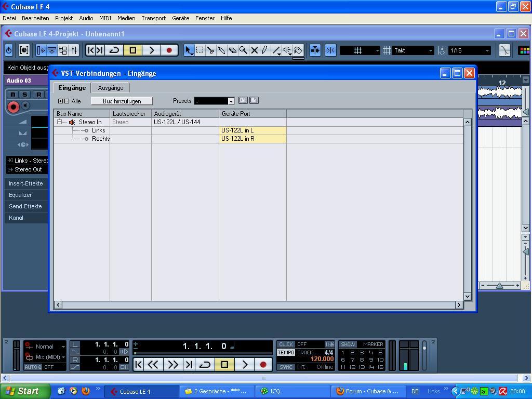Click the color palette icon in toolbar
Image resolution: width=532 pixels, height=399 pixels.
pyautogui.click(x=525, y=50)
